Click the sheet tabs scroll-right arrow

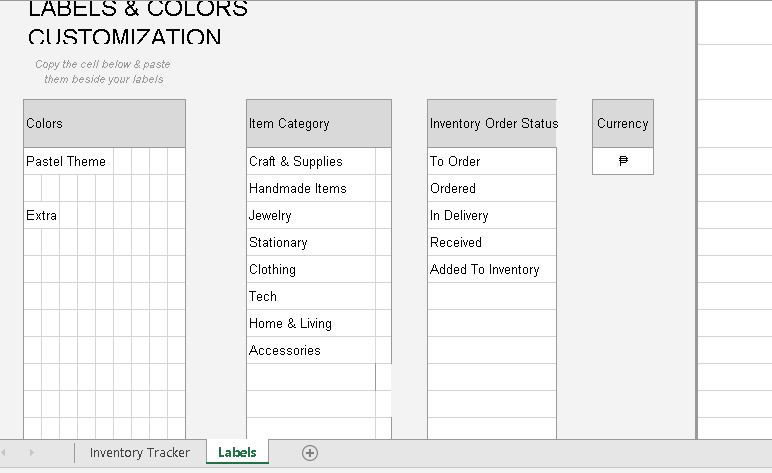[x=31, y=453]
